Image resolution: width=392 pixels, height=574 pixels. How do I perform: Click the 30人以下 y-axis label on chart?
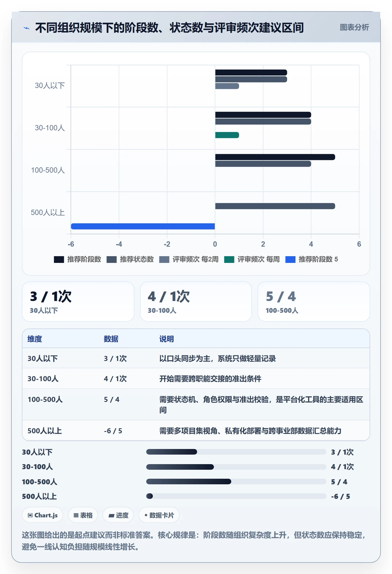pyautogui.click(x=50, y=85)
